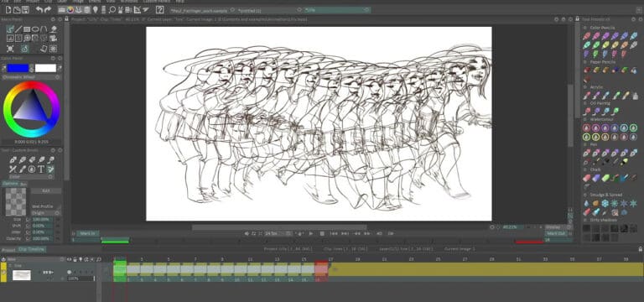The width and height of the screenshot is (644, 302).
Task: Select the straight line drawing tool
Action: click(18, 29)
